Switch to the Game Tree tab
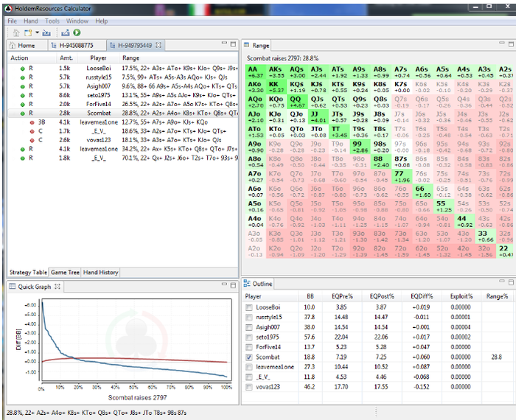The width and height of the screenshot is (516, 420). [65, 273]
